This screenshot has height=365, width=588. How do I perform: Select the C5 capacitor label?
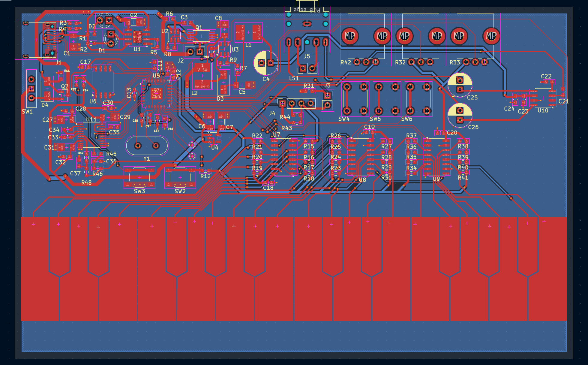click(242, 92)
